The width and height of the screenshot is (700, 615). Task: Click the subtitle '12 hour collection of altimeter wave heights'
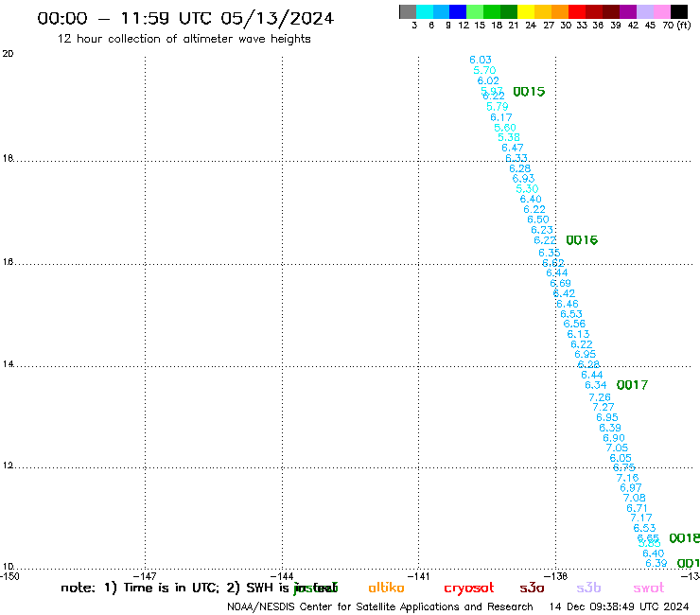184,39
